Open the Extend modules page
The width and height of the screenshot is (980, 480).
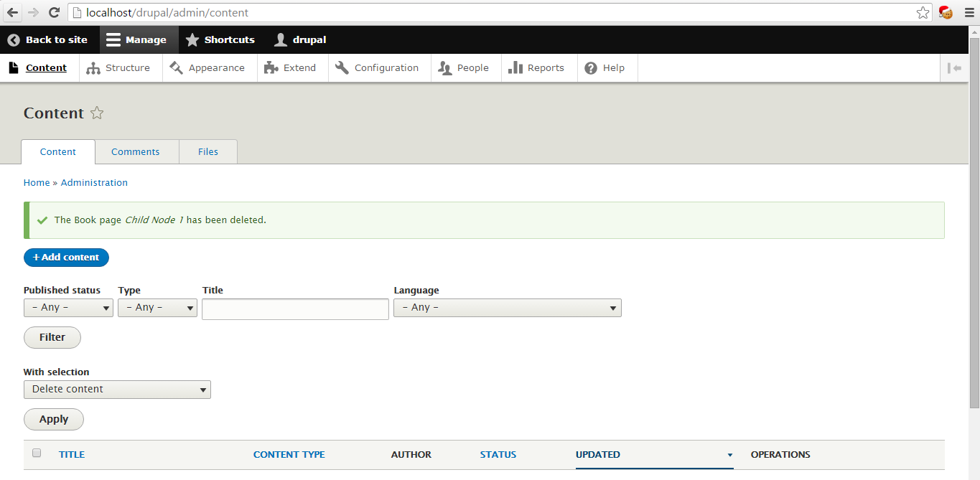(291, 68)
